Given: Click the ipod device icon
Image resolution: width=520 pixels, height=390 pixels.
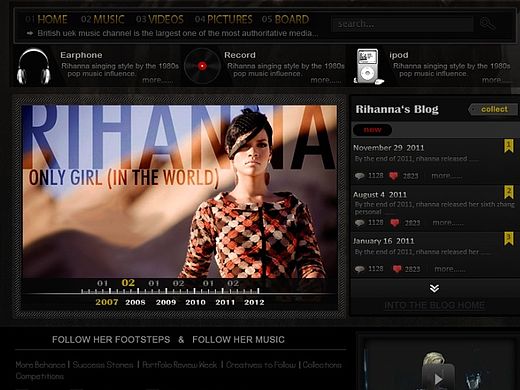Looking at the screenshot, I should (368, 66).
